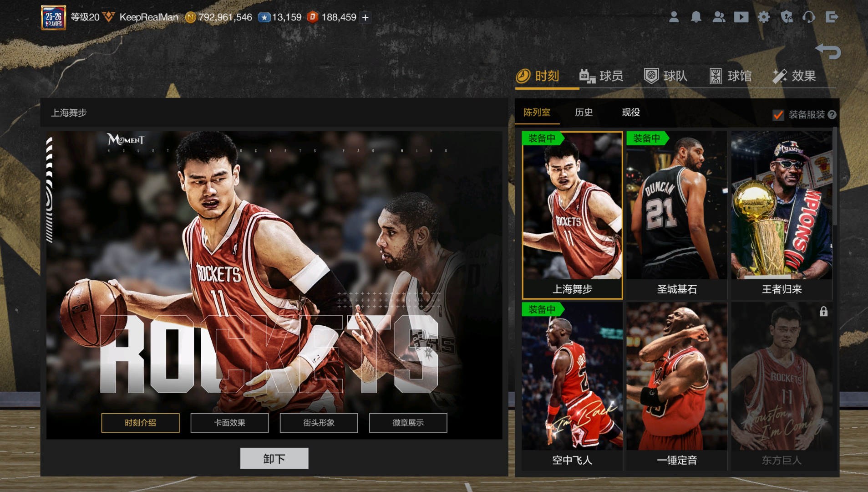
Task: Open the notifications bell
Action: click(x=696, y=17)
